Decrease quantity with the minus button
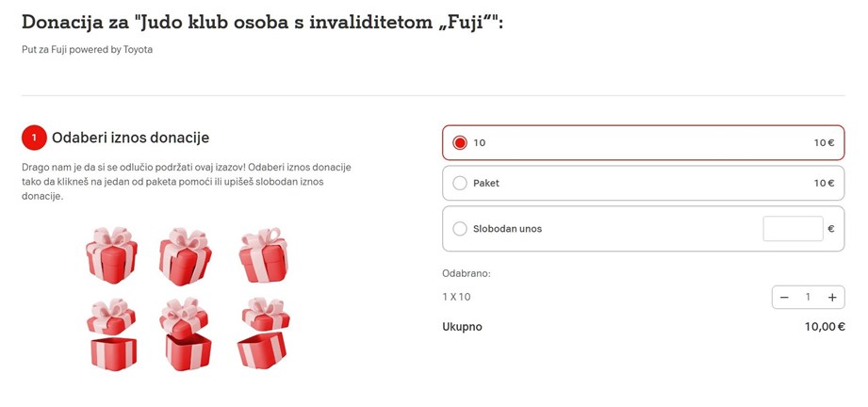 point(784,298)
